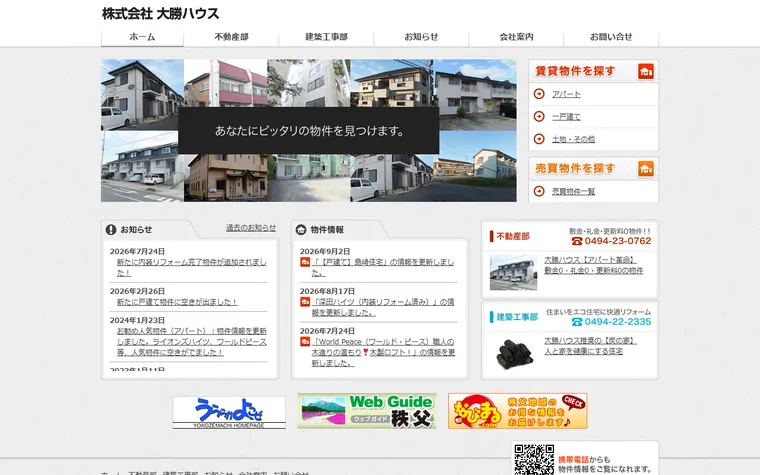Open the 不動産部 navigation tab

coord(231,37)
